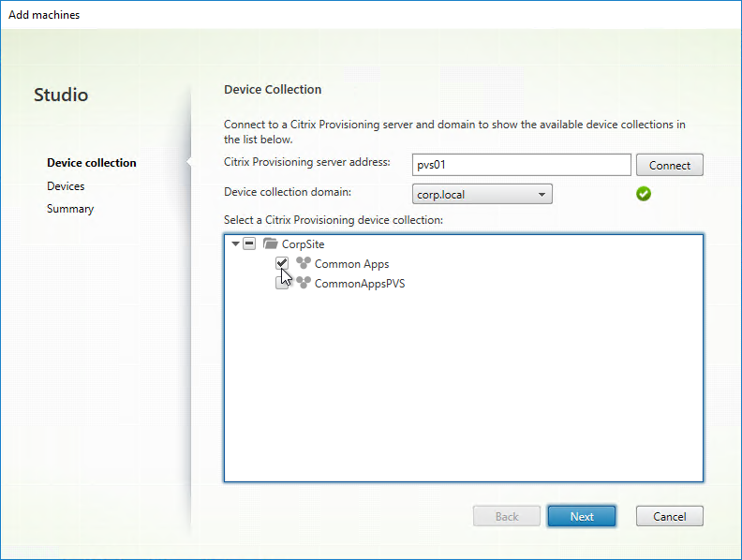Click the Connect button
742x560 pixels.
670,165
